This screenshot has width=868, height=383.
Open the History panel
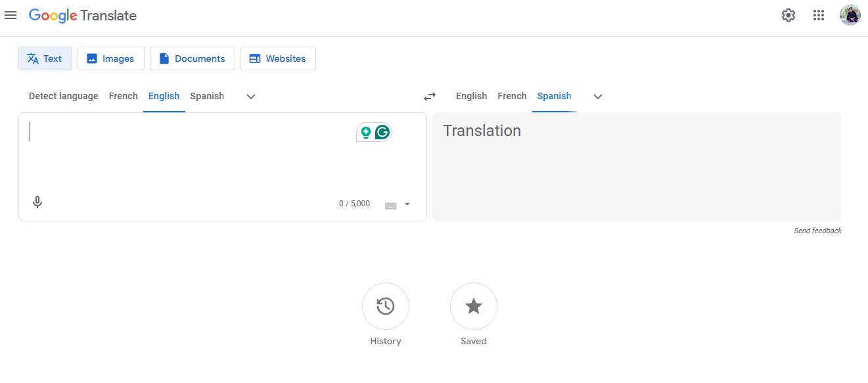point(386,306)
